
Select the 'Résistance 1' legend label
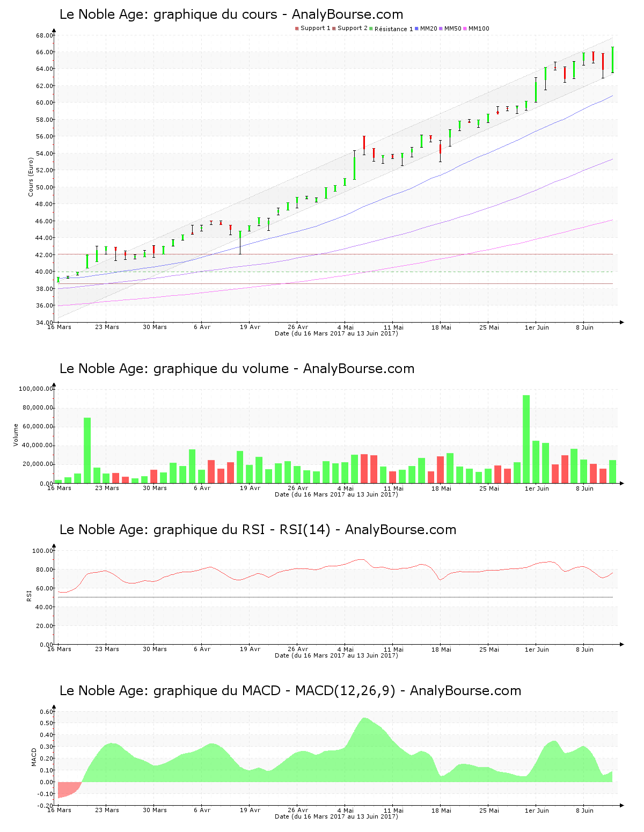point(394,29)
